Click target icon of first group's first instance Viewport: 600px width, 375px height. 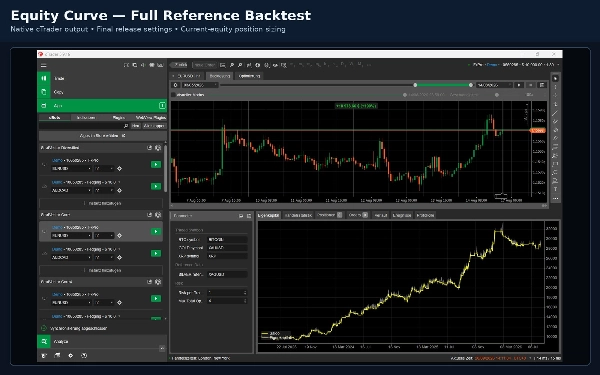coord(119,168)
